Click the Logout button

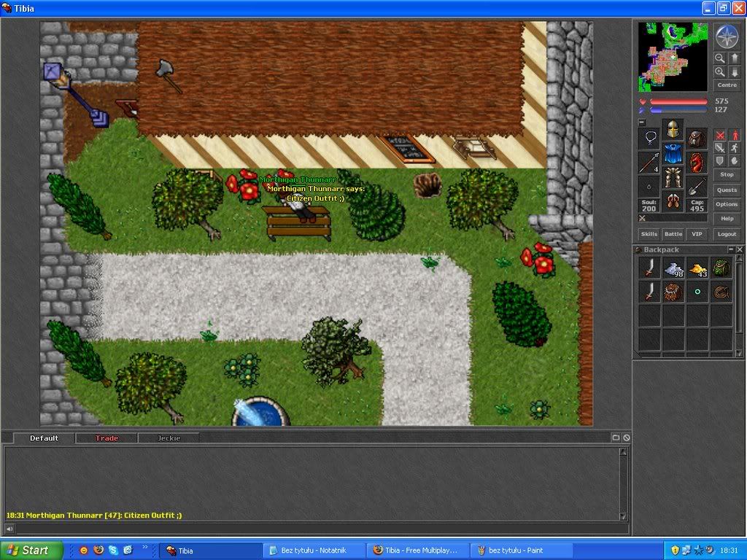pyautogui.click(x=727, y=234)
